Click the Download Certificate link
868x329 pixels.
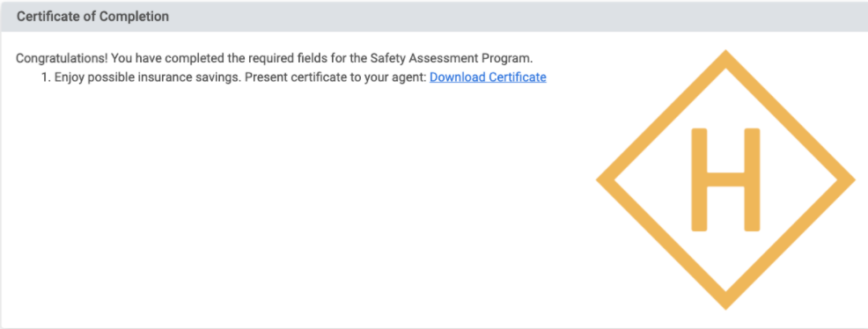pyautogui.click(x=488, y=77)
